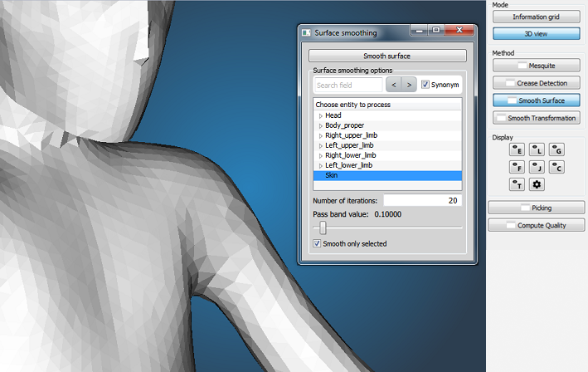
Task: Toggle the F display visibility button
Action: click(x=517, y=167)
